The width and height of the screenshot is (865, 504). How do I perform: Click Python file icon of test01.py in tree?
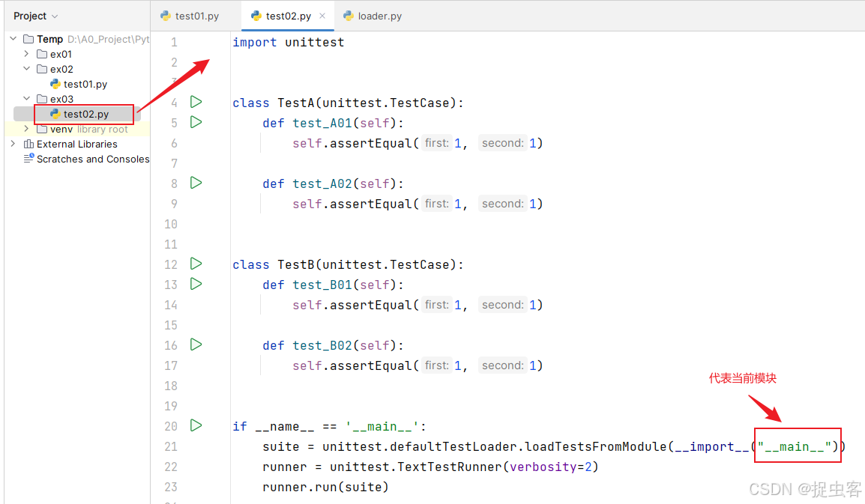point(55,84)
